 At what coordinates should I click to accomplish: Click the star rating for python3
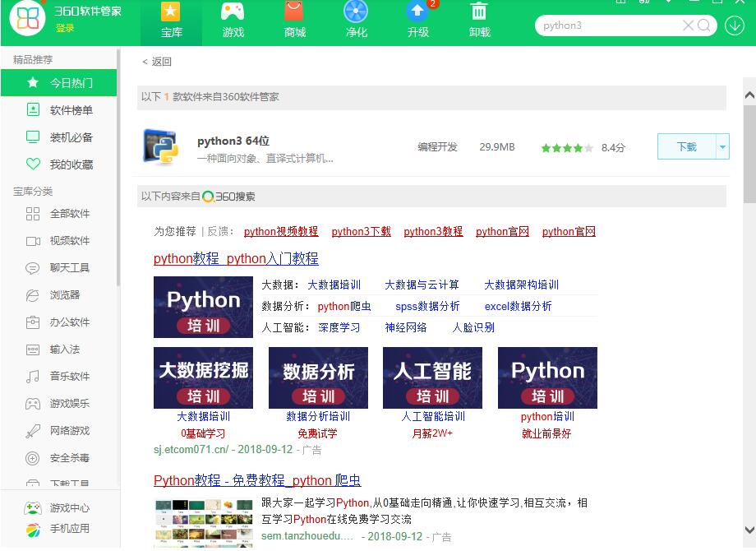point(566,148)
